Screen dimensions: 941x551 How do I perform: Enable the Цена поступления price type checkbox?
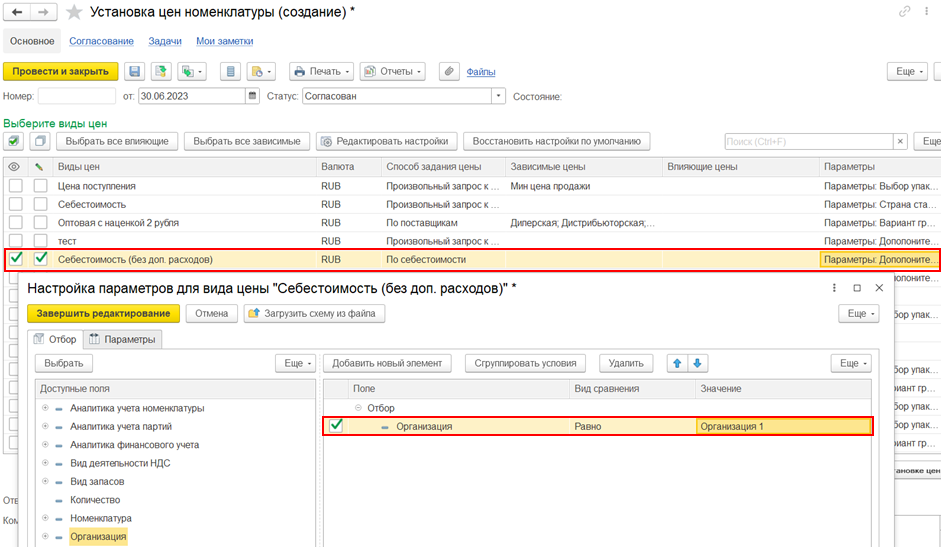[15, 186]
